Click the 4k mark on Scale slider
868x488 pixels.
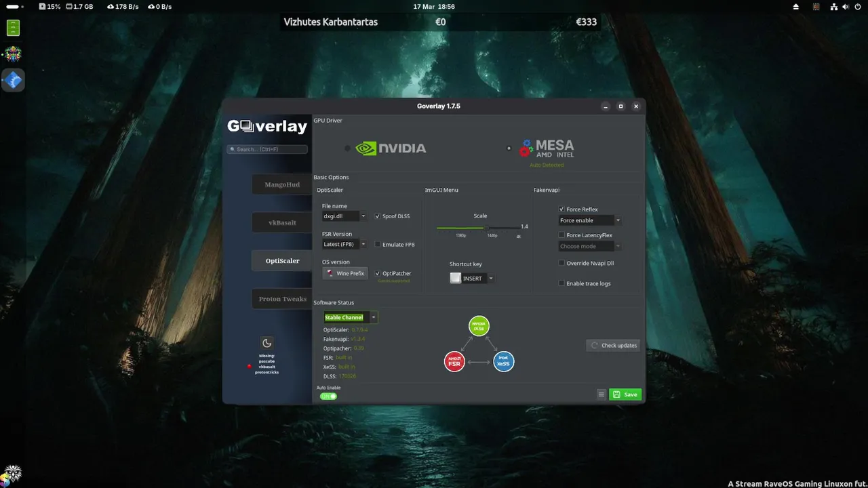519,236
